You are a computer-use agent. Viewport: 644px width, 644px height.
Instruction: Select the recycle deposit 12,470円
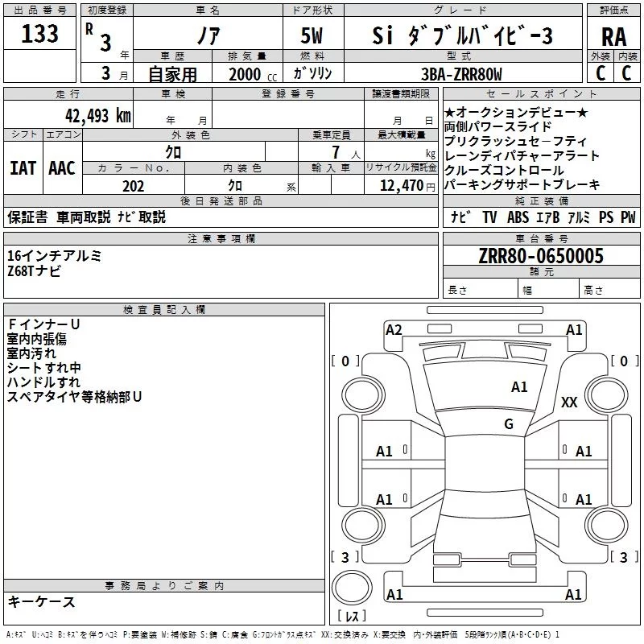tap(407, 186)
